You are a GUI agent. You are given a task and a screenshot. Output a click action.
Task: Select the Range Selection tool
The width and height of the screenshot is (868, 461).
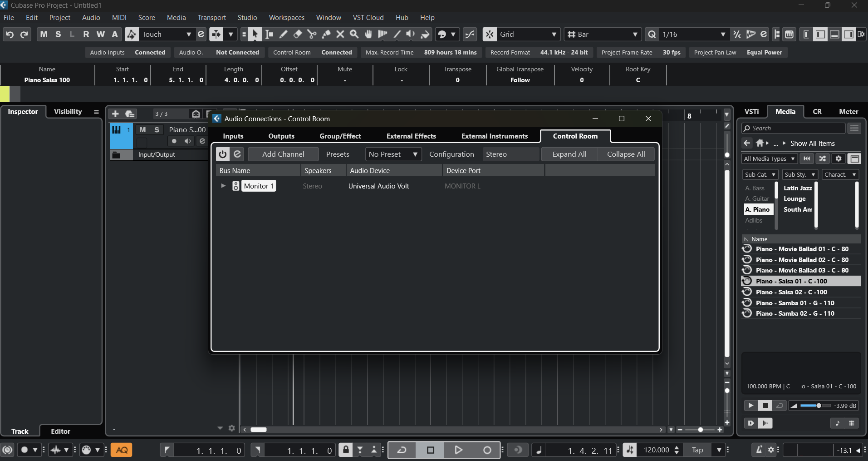click(x=270, y=35)
